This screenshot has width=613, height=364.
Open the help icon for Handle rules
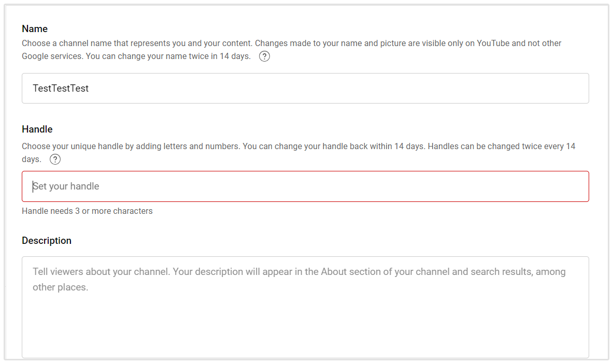click(x=55, y=159)
